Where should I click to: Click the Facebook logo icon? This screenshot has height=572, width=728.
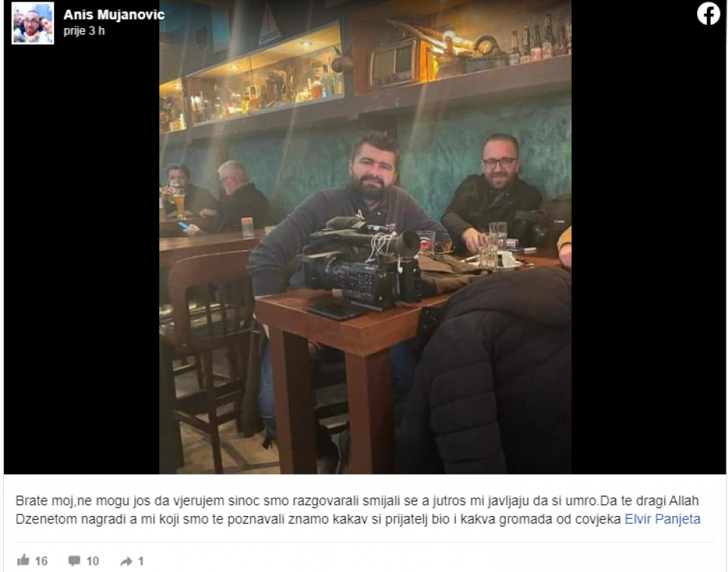pos(708,14)
